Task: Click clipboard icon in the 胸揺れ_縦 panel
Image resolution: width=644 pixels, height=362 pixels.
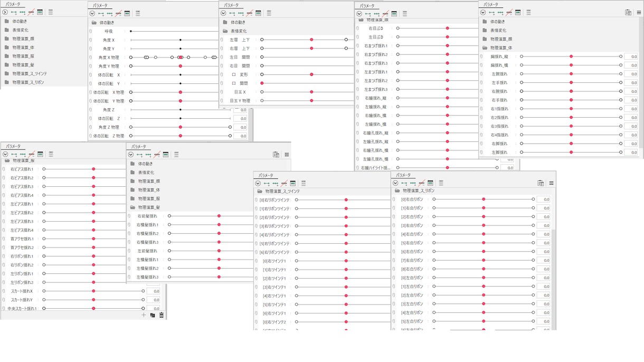Action: [x=628, y=13]
